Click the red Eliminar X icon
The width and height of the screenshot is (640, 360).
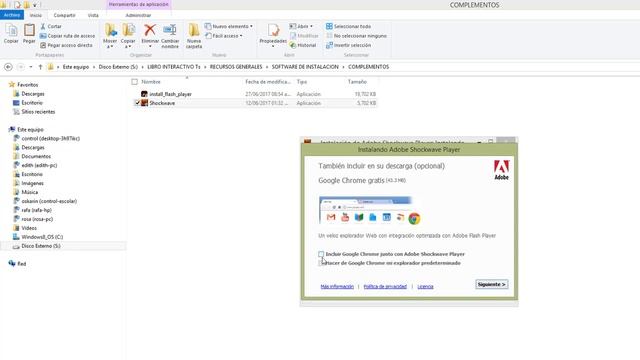(x=150, y=30)
